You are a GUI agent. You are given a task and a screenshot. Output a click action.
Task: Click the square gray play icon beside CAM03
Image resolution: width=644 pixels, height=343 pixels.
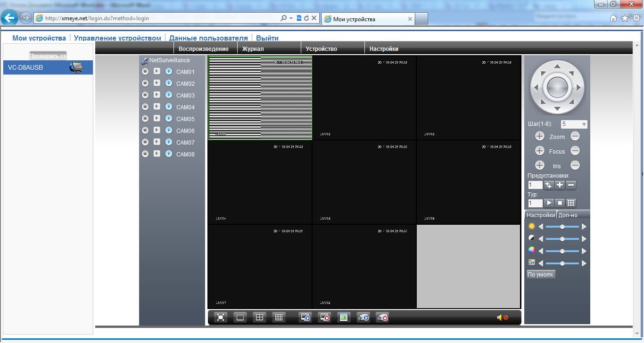(157, 95)
